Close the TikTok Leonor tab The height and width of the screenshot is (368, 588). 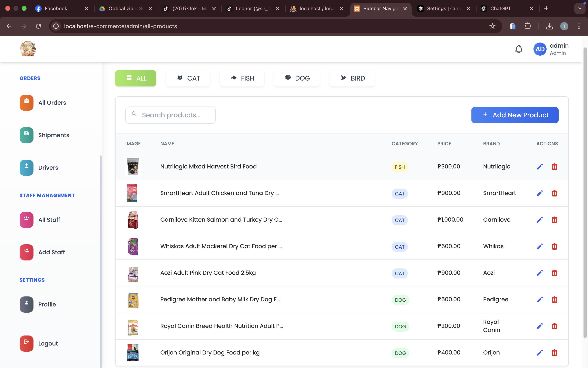278,9
